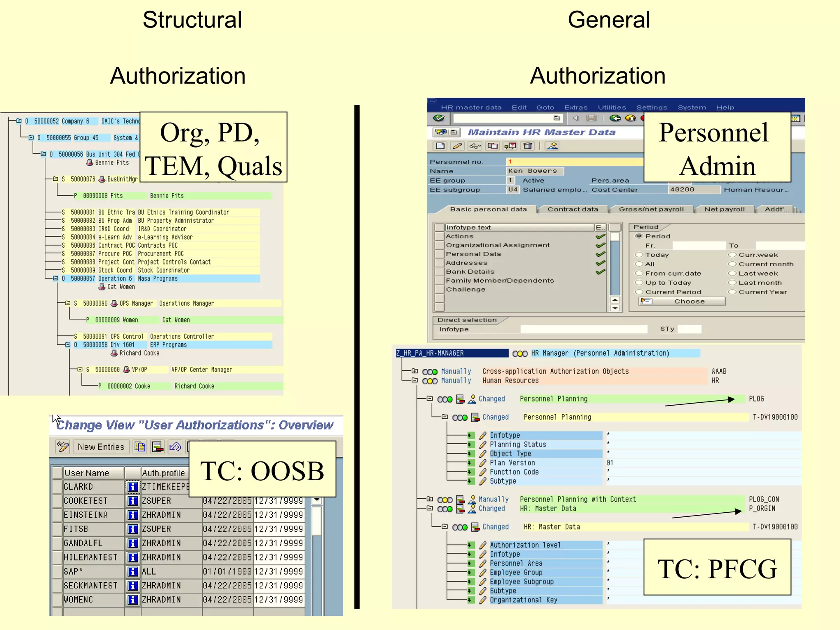Viewport: 840px width, 630px height.
Task: Open the Goto menu
Action: [x=545, y=107]
